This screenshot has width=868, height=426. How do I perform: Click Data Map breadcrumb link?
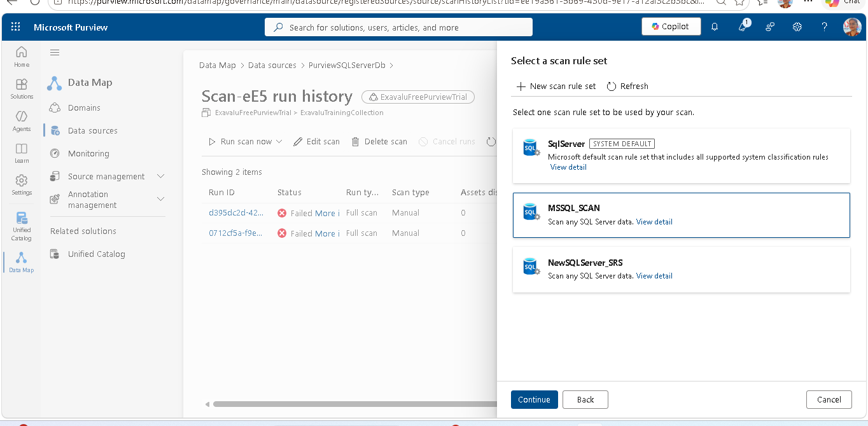[218, 65]
